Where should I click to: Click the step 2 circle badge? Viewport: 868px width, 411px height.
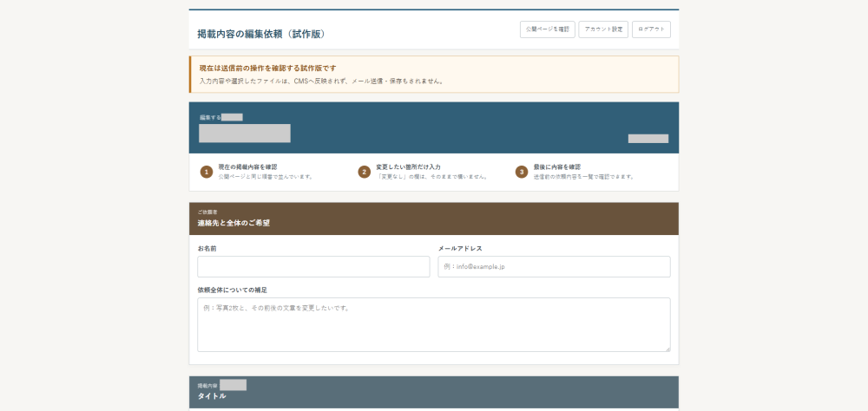click(x=364, y=172)
